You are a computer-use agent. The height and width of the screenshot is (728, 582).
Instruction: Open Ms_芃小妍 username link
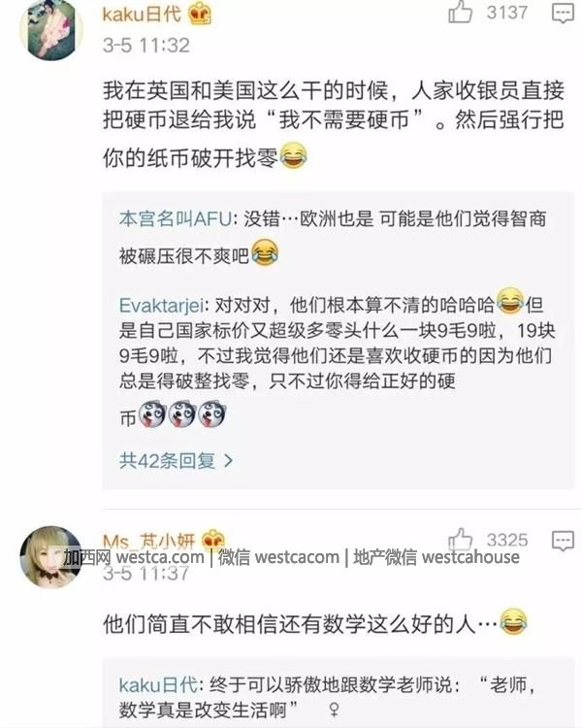148,542
